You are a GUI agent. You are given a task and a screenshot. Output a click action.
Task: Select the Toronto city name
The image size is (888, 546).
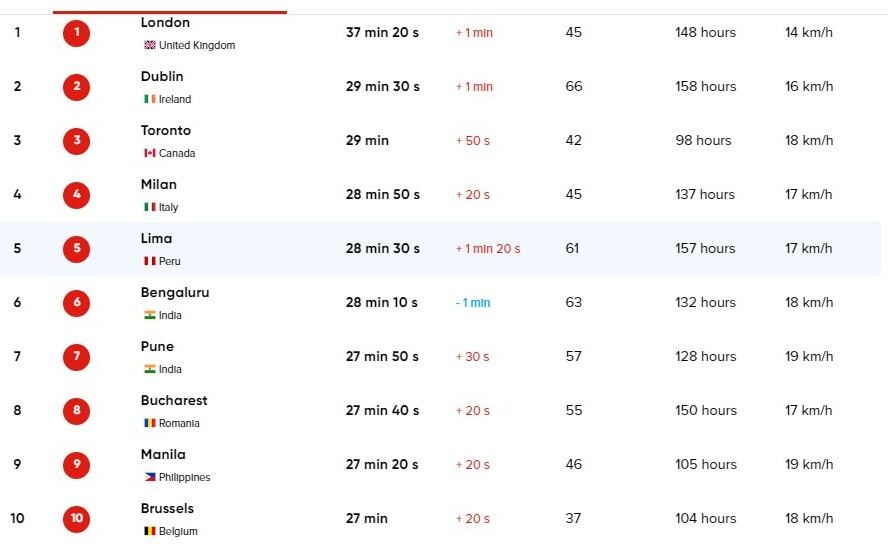coord(166,130)
